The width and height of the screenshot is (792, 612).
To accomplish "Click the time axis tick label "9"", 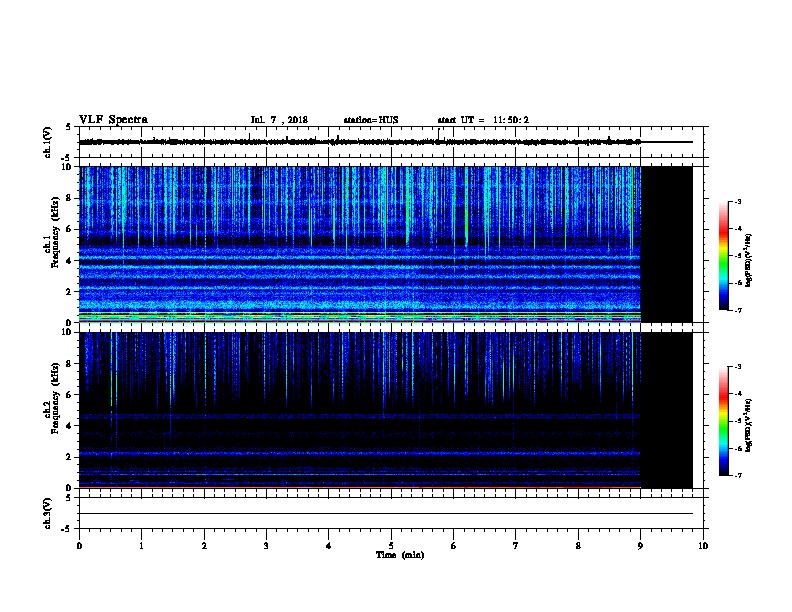I will coord(640,545).
